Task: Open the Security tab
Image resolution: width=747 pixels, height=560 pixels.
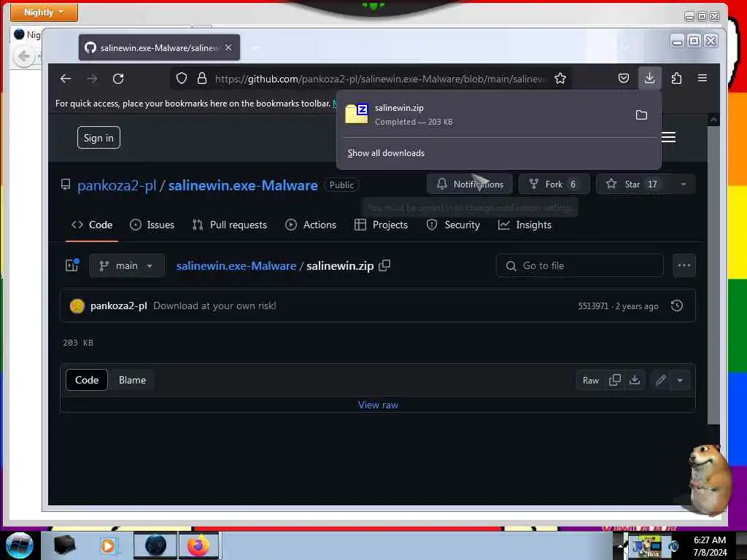Action: 453,225
